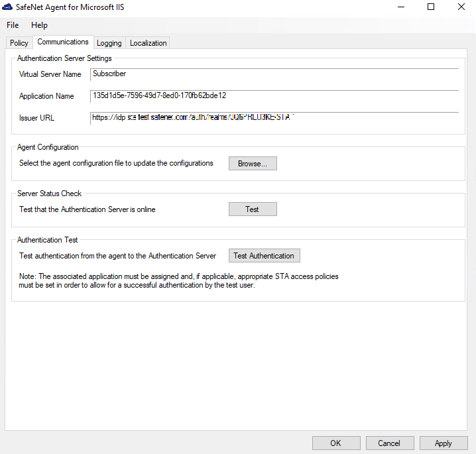This screenshot has height=454, width=476.
Task: Maximize the SafeNet Agent window
Action: pos(431,7)
